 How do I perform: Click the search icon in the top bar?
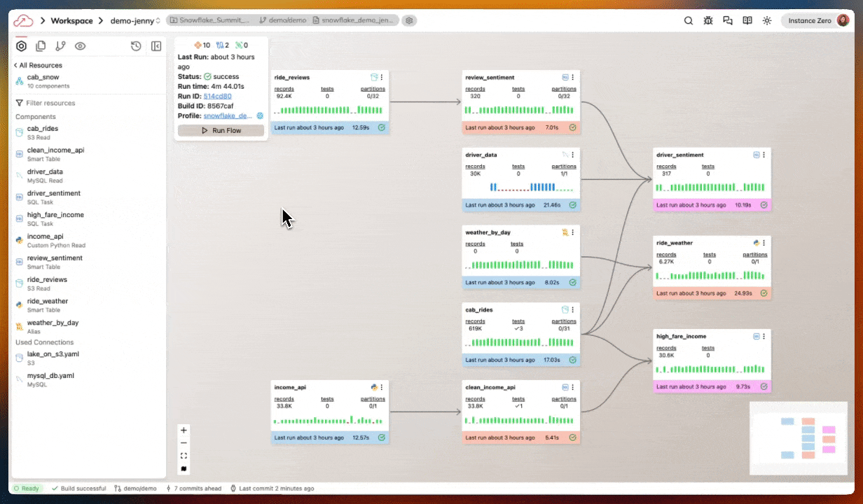[689, 20]
